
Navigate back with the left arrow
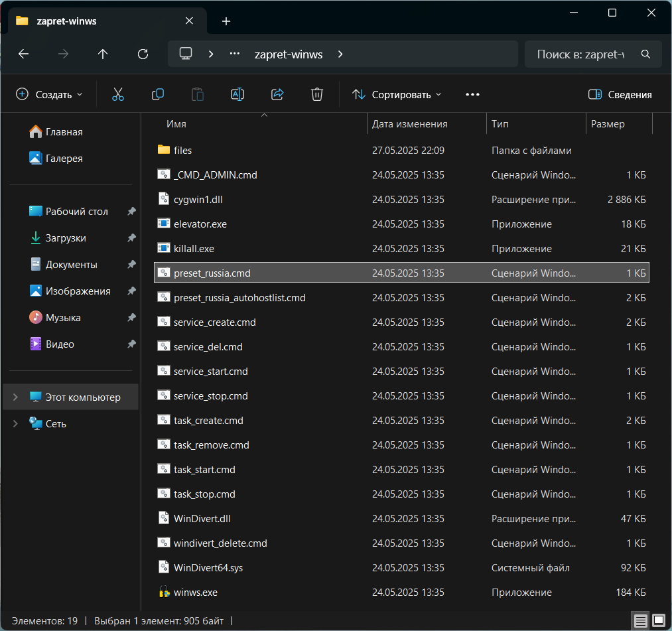pyautogui.click(x=24, y=54)
